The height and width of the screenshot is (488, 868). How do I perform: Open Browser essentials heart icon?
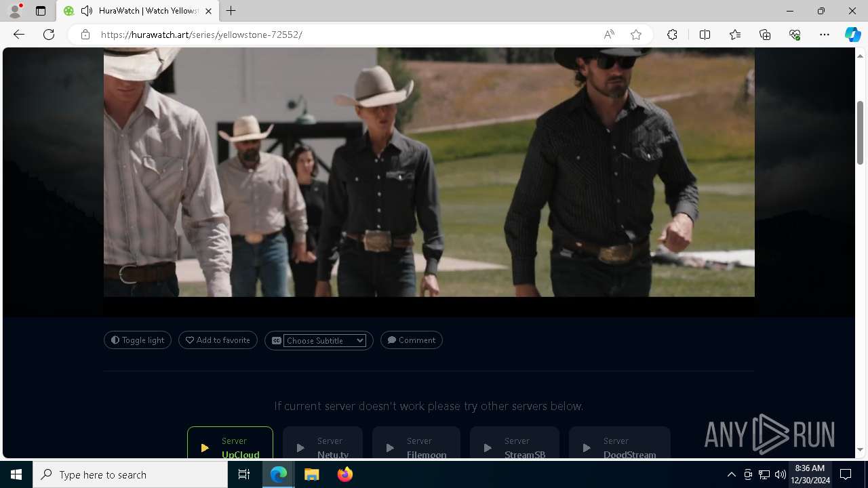point(795,35)
